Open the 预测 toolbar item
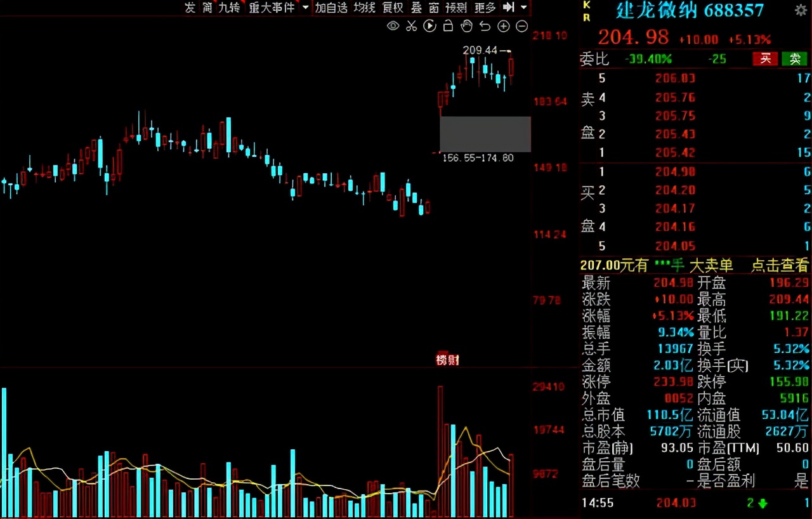812x519 pixels. [x=456, y=8]
